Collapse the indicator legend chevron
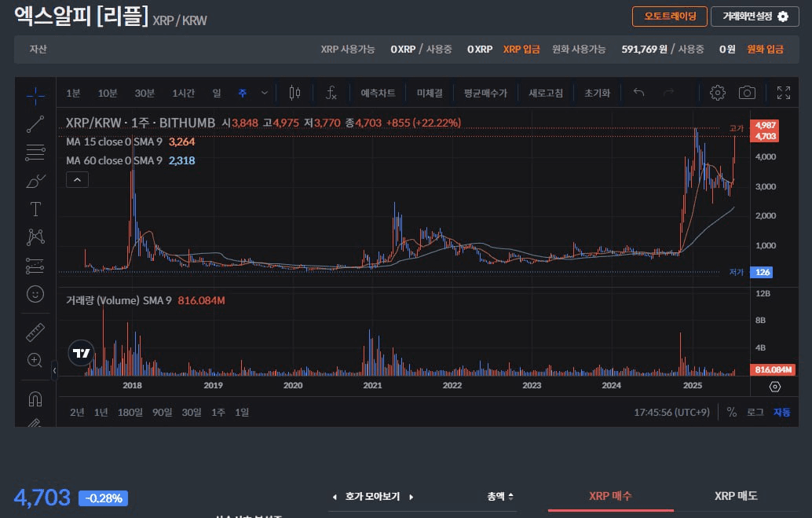The height and width of the screenshot is (518, 812). pos(77,180)
